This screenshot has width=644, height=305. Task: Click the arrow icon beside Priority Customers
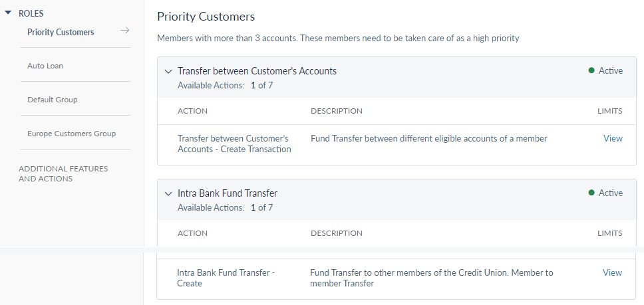(124, 31)
